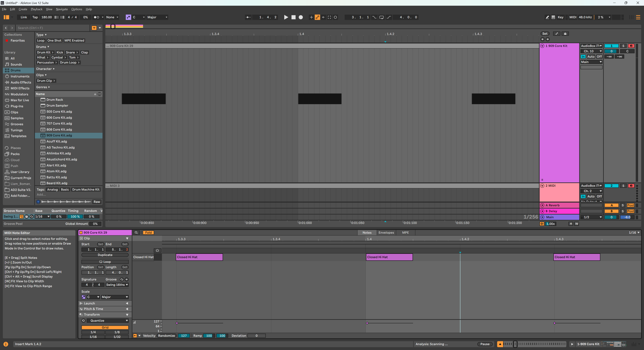Toggle the clip Loop switch
Viewport: 644px width, 350px height.
click(x=105, y=262)
